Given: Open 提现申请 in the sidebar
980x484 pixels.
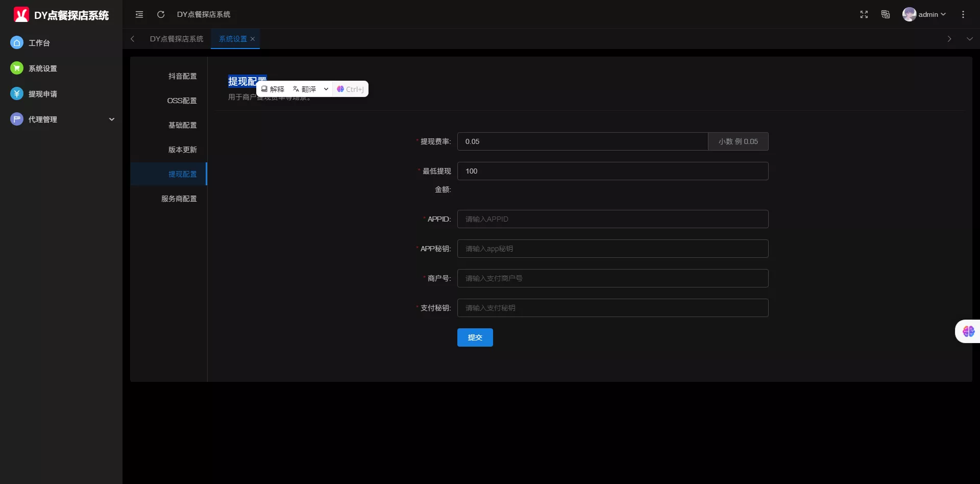Looking at the screenshot, I should click(42, 94).
